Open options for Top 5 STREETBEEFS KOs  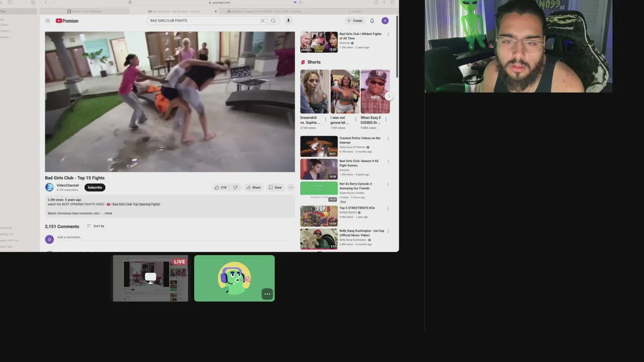(388, 208)
